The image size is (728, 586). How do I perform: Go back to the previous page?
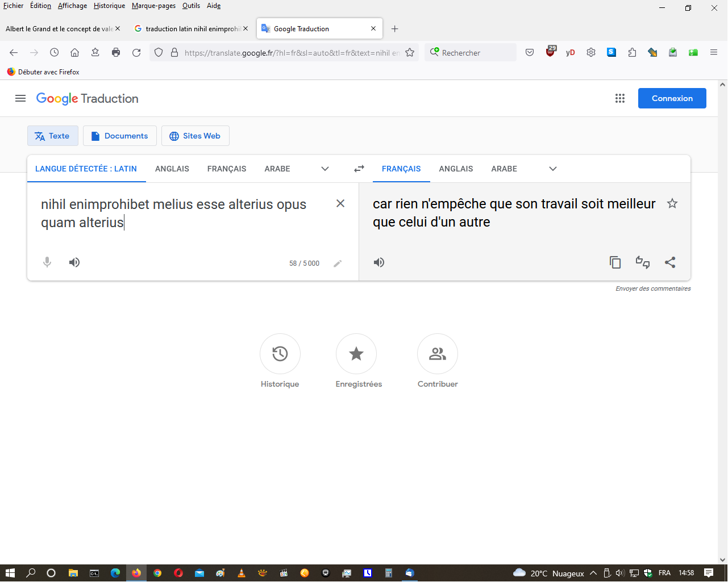pyautogui.click(x=14, y=52)
